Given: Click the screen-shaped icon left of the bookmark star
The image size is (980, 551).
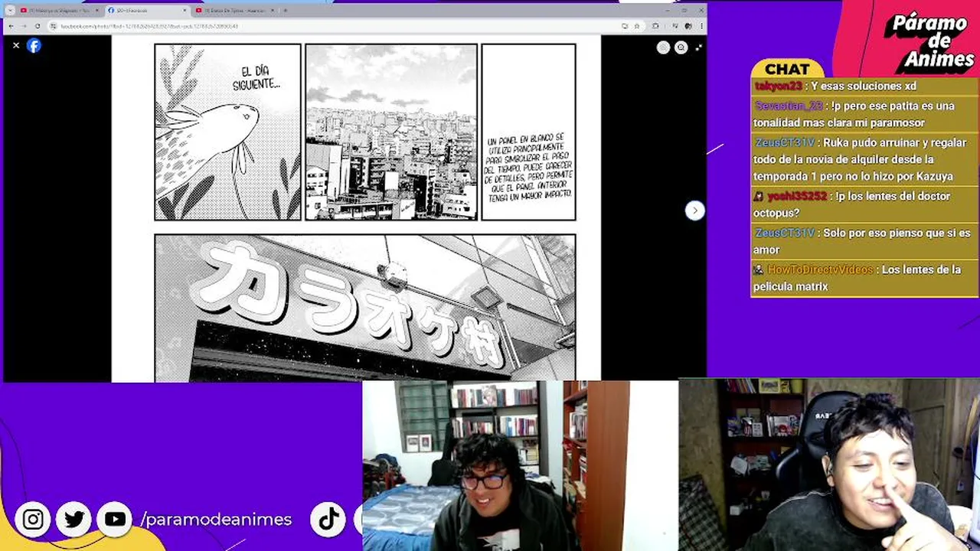Looking at the screenshot, I should [625, 26].
